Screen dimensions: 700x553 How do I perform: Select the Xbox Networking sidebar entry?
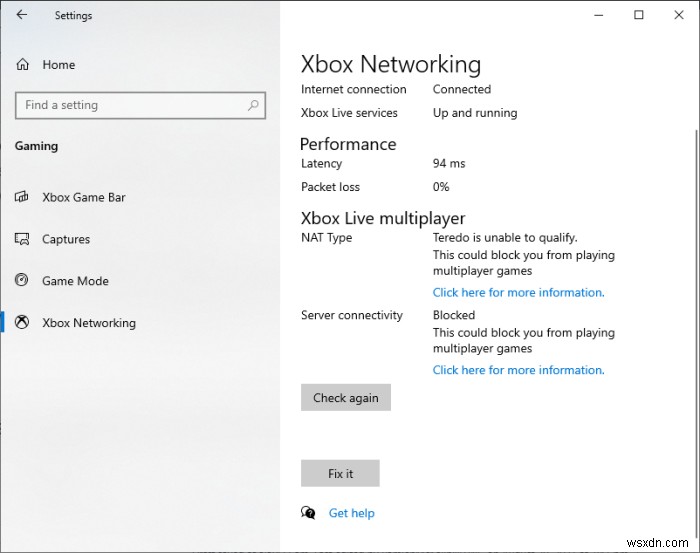(89, 323)
